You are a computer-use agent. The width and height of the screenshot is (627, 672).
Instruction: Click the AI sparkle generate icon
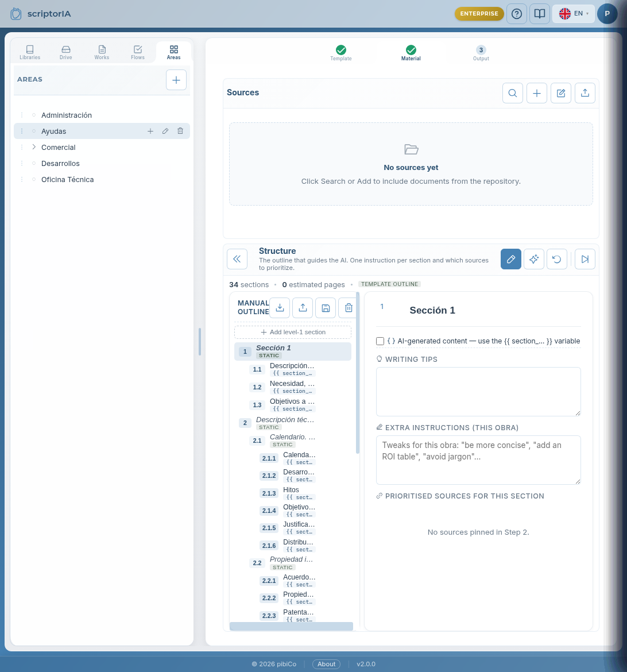pos(533,259)
